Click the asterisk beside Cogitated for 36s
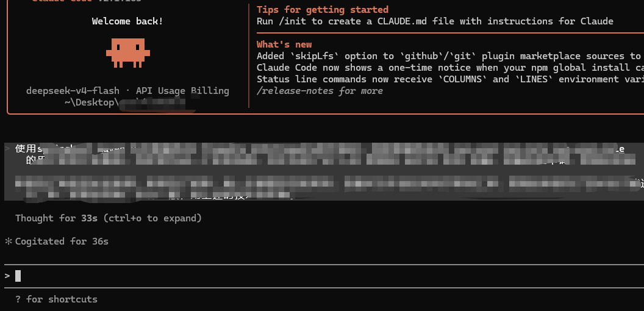This screenshot has width=644, height=311. 8,241
